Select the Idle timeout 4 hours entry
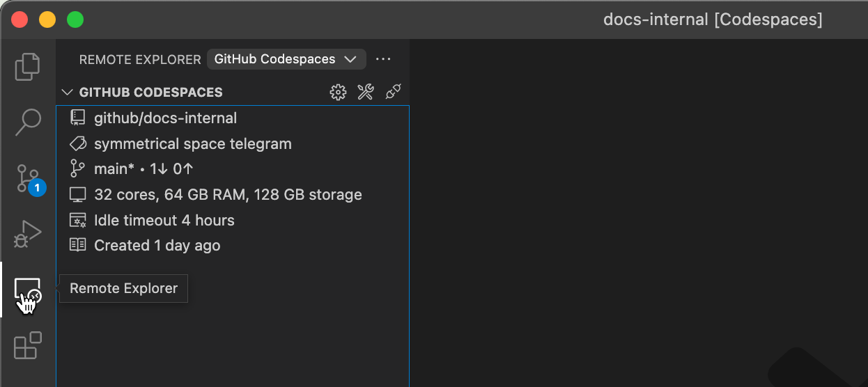This screenshot has height=387, width=868. pos(164,221)
